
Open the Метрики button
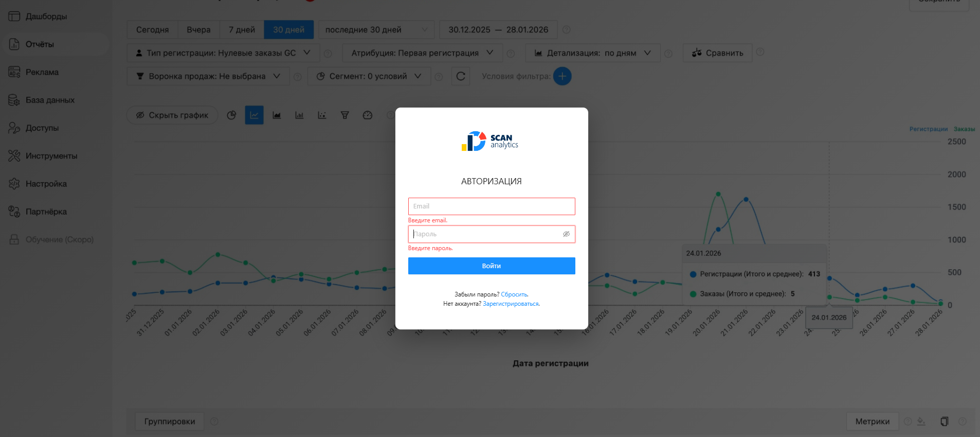click(x=873, y=422)
